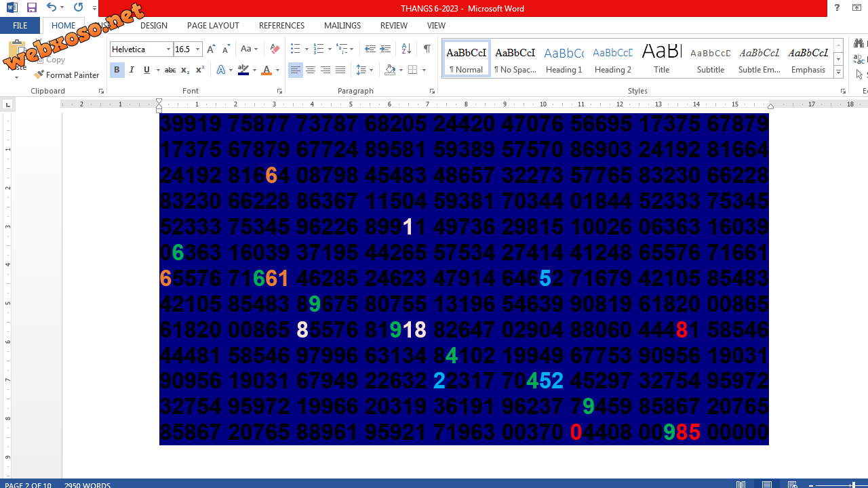Click the Grow Font icon
Viewport: 868px width, 488px height.
[x=211, y=49]
